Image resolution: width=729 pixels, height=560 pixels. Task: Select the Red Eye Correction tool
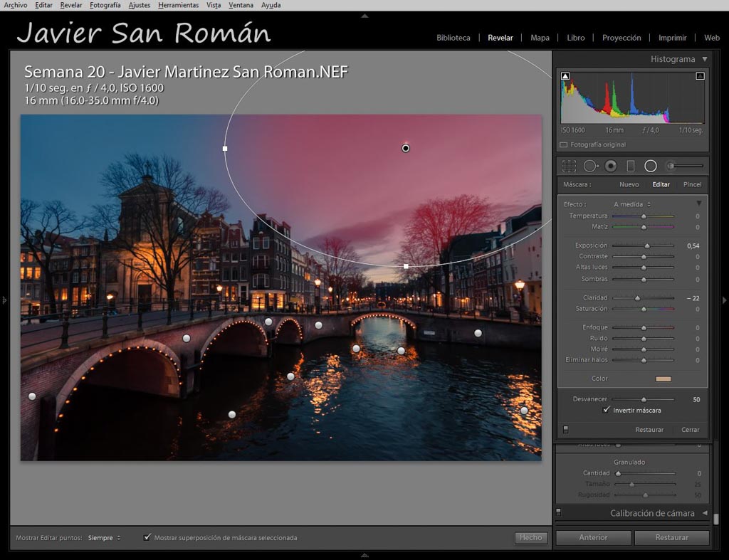coord(611,166)
